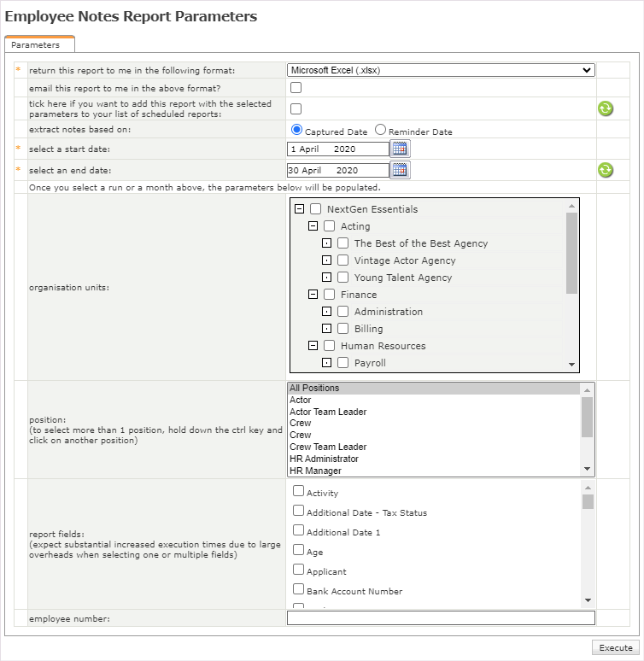Click the Execute button

point(615,647)
